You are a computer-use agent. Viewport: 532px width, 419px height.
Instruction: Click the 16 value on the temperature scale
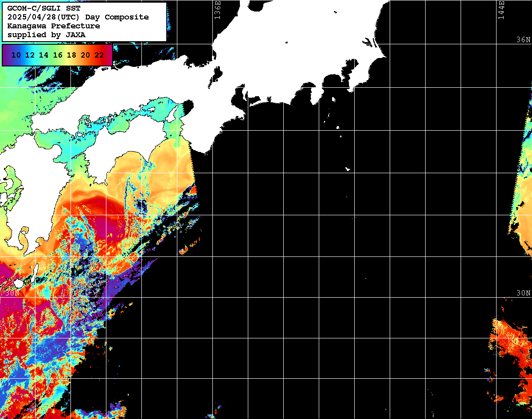[x=58, y=55]
